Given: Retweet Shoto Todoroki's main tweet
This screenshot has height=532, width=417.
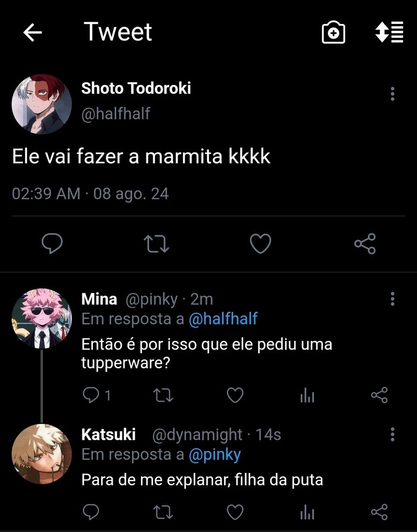Looking at the screenshot, I should (x=156, y=244).
